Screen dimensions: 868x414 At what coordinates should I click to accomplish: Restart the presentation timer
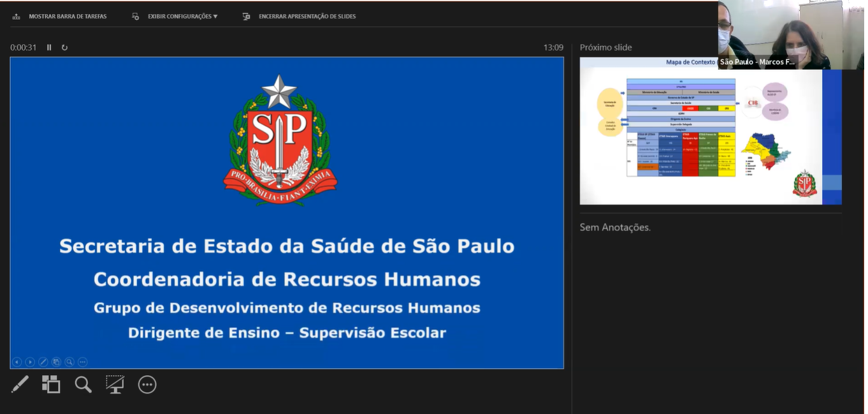(x=64, y=47)
